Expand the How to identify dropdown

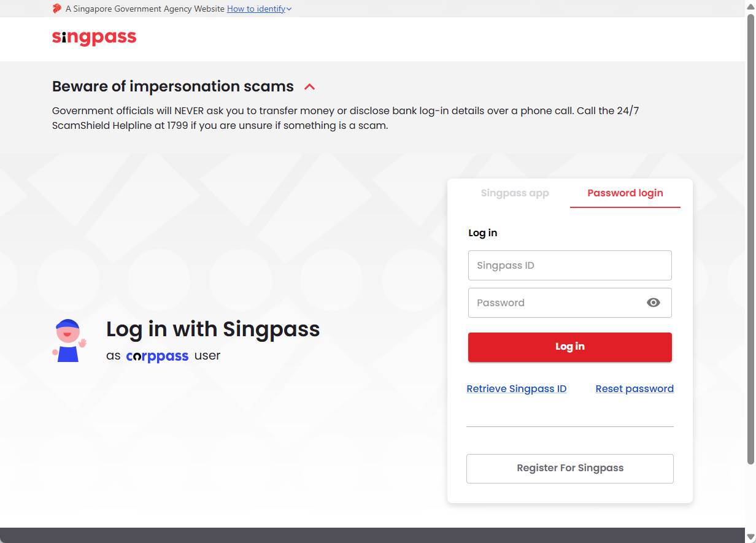(259, 9)
